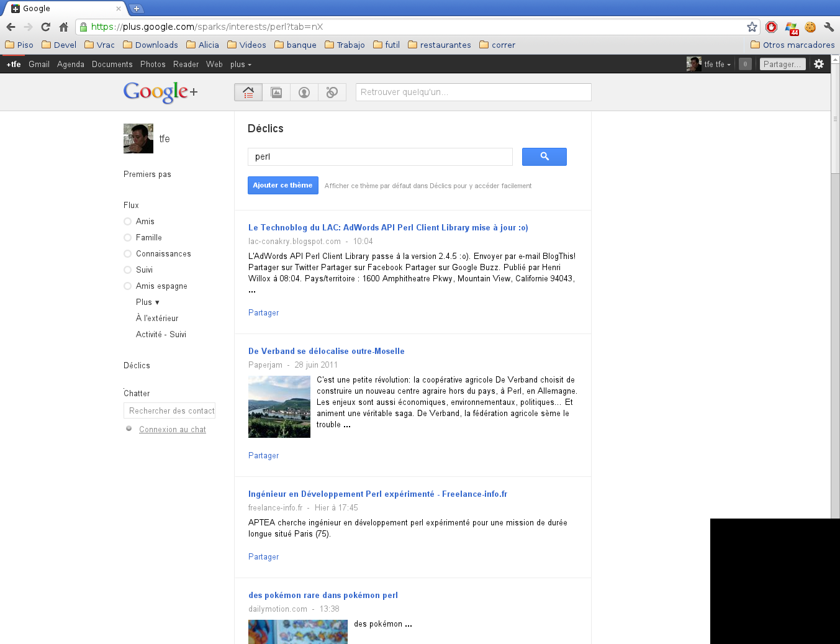This screenshot has width=840, height=644.
Task: Open the Google+ photos icon
Action: (x=276, y=93)
